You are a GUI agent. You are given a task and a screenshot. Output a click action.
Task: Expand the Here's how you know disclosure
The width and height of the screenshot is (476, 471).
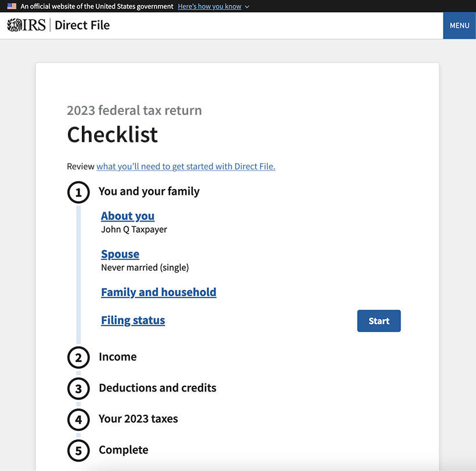click(210, 6)
